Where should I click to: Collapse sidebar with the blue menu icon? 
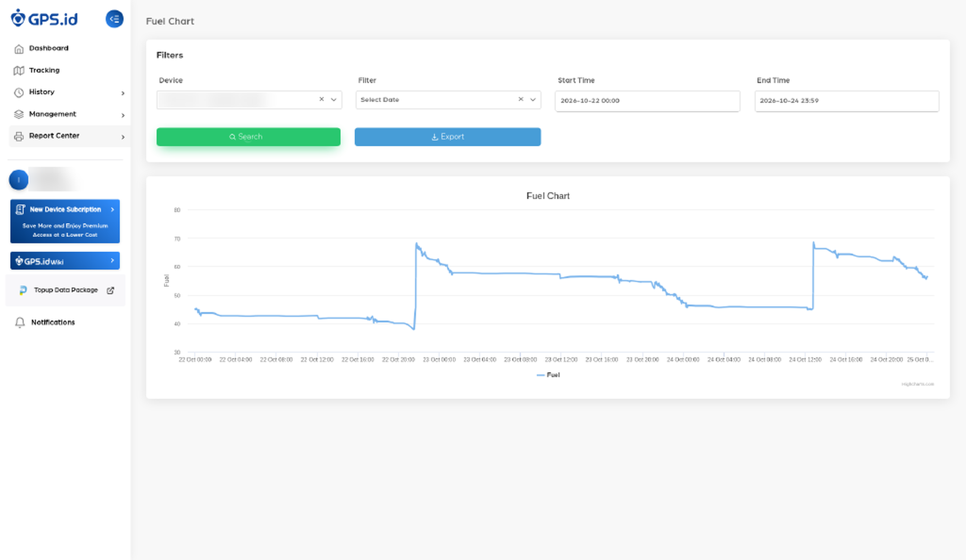click(x=114, y=19)
